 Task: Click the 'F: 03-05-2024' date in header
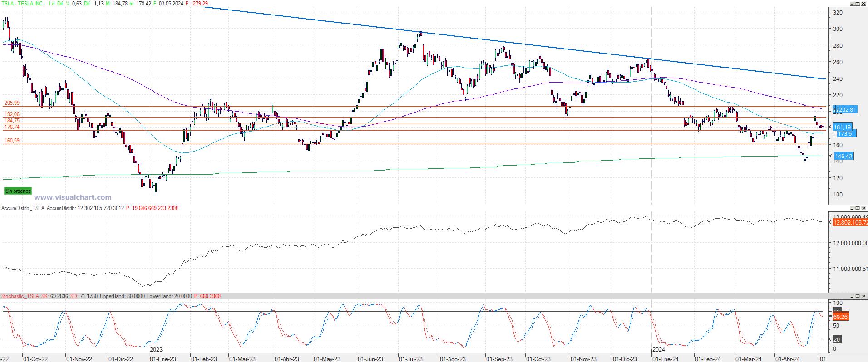[x=168, y=3]
